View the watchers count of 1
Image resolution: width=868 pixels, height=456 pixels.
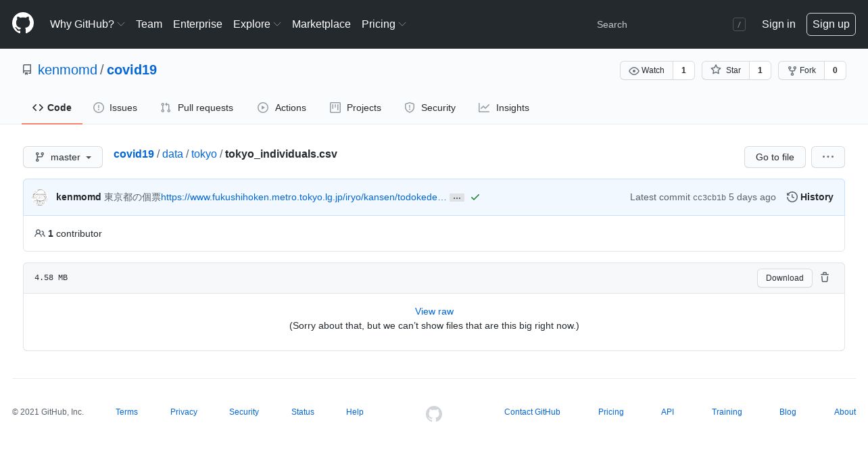click(x=683, y=70)
